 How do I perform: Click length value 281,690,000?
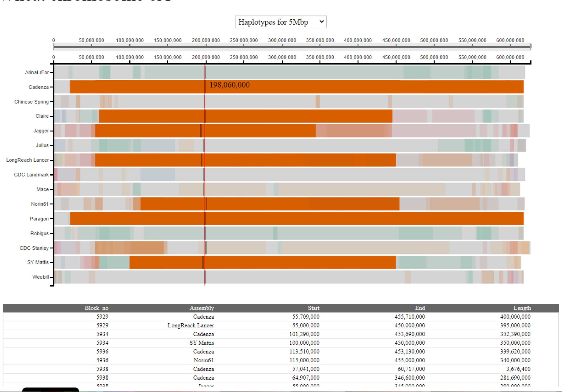click(x=515, y=378)
